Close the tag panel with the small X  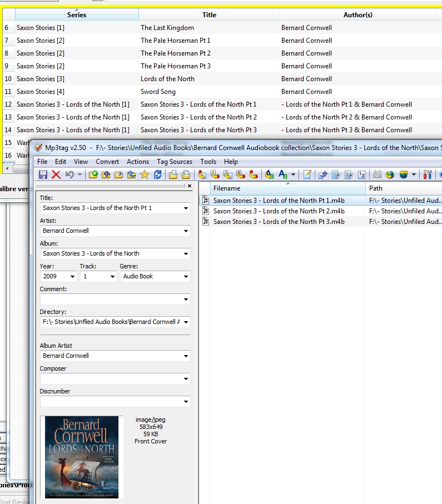190,186
